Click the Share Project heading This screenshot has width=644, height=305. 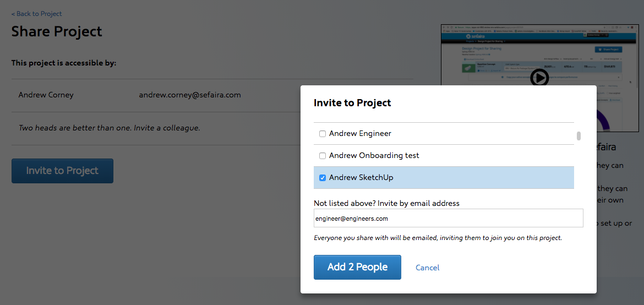click(x=57, y=31)
